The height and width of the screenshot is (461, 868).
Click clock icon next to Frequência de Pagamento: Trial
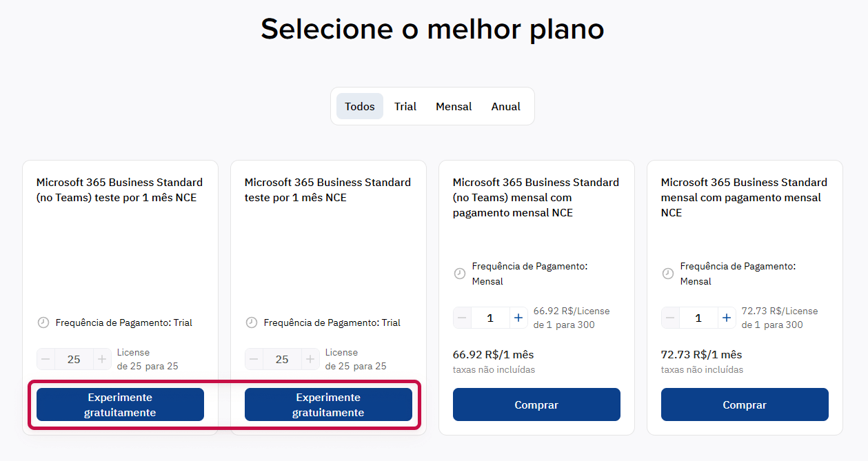[42, 322]
